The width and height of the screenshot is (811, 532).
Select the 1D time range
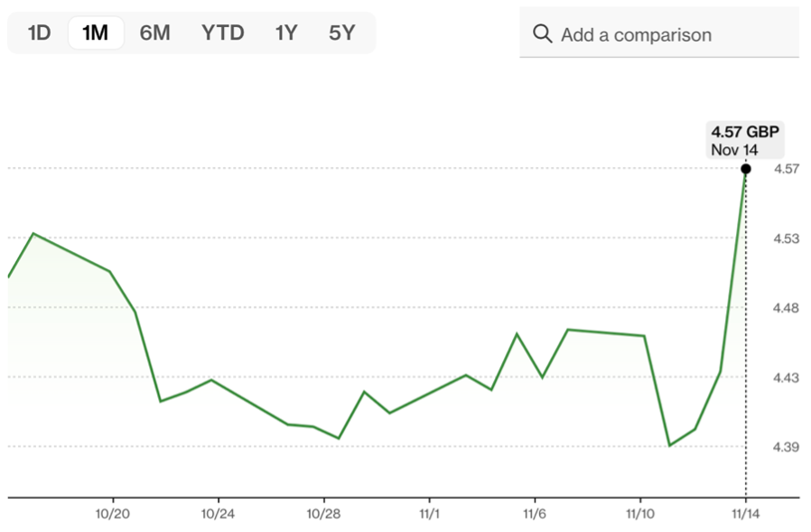(39, 33)
